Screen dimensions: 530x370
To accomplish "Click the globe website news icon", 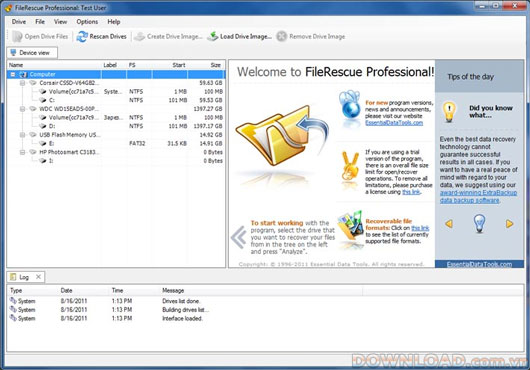I will [350, 105].
